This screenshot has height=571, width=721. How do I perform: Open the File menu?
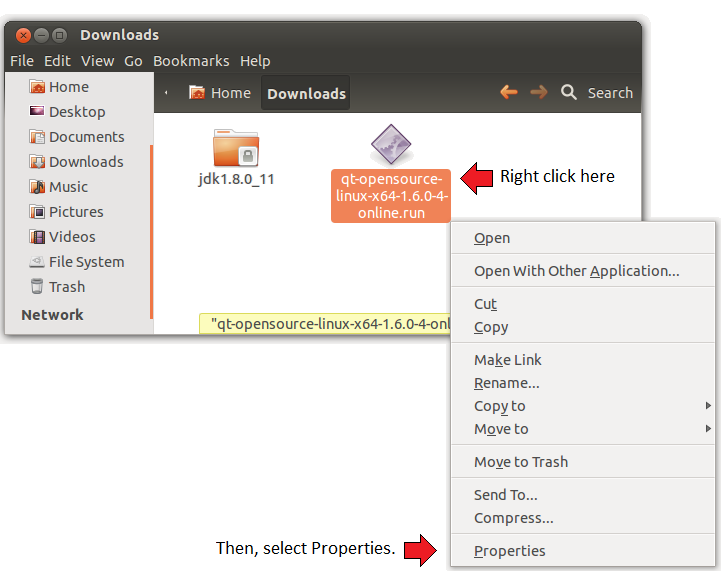22,61
